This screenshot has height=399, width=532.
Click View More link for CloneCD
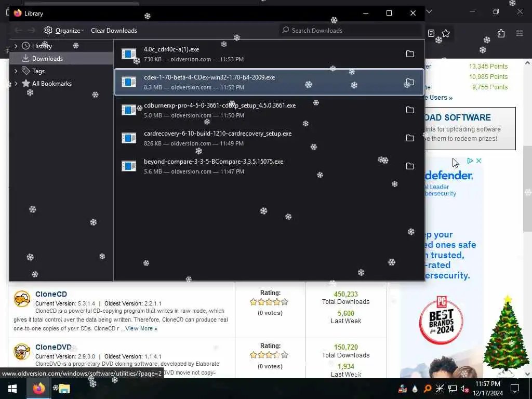[x=141, y=328]
